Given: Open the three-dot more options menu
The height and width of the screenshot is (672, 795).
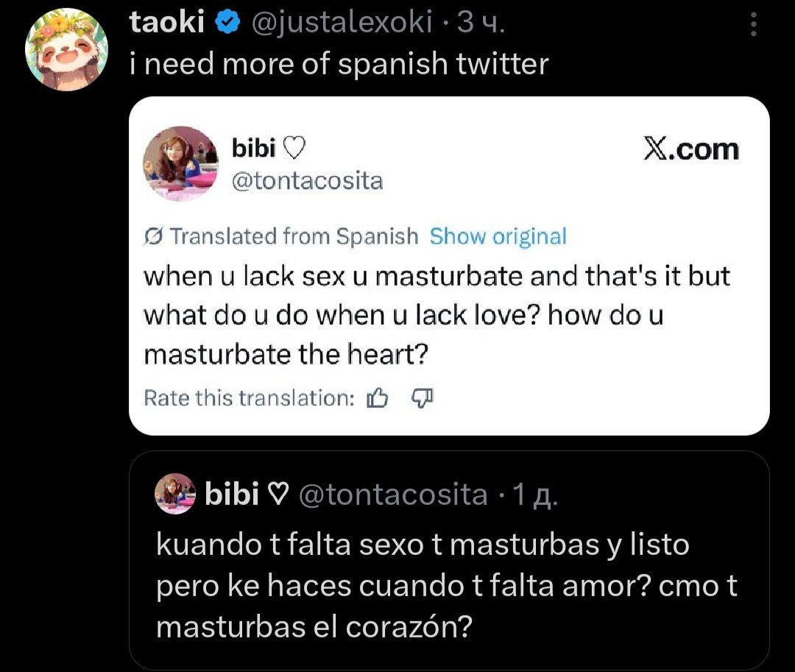Looking at the screenshot, I should pos(752,26).
